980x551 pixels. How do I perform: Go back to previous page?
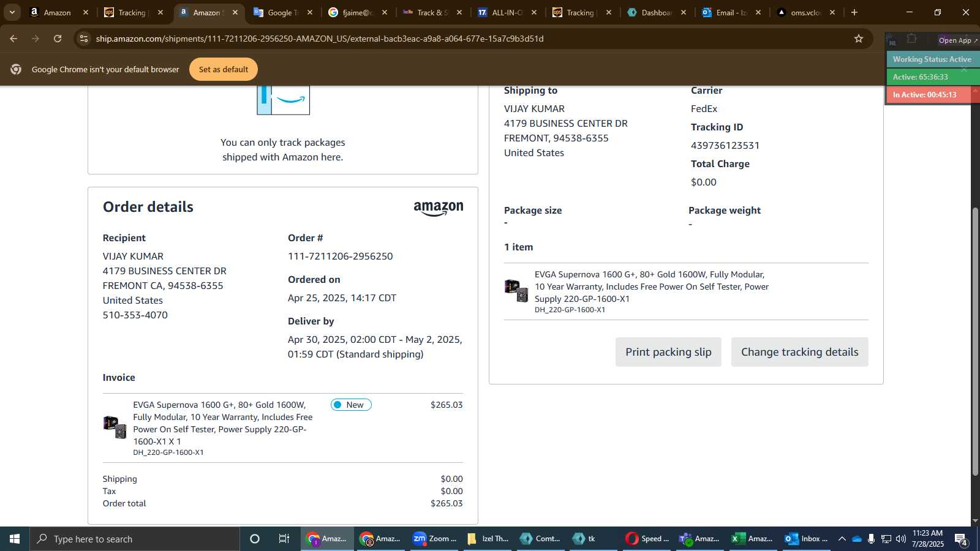pyautogui.click(x=13, y=39)
